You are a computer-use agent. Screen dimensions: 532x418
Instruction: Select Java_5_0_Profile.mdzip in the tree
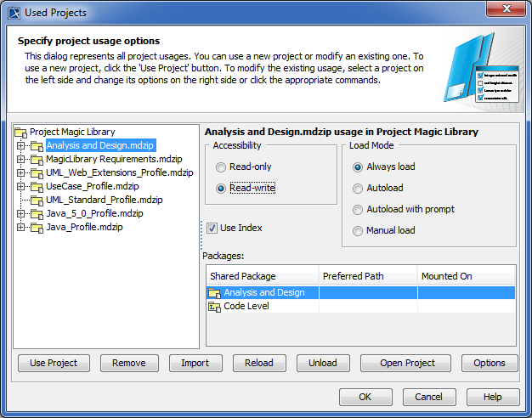(94, 213)
